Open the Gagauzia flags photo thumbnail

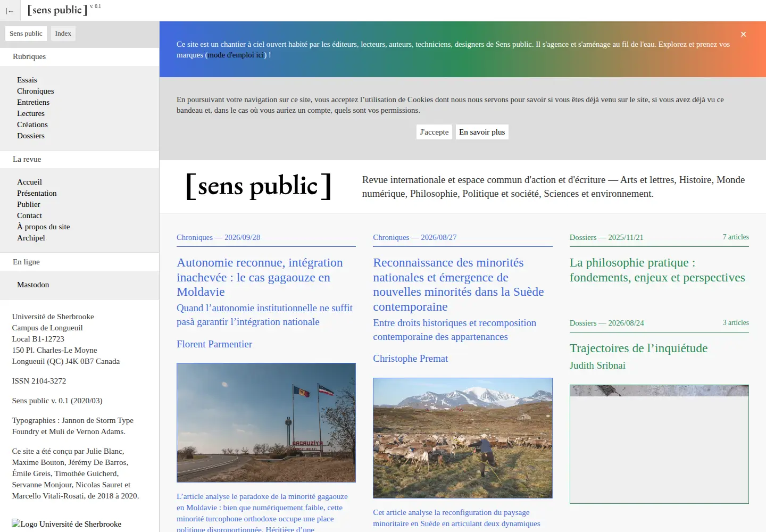[266, 422]
